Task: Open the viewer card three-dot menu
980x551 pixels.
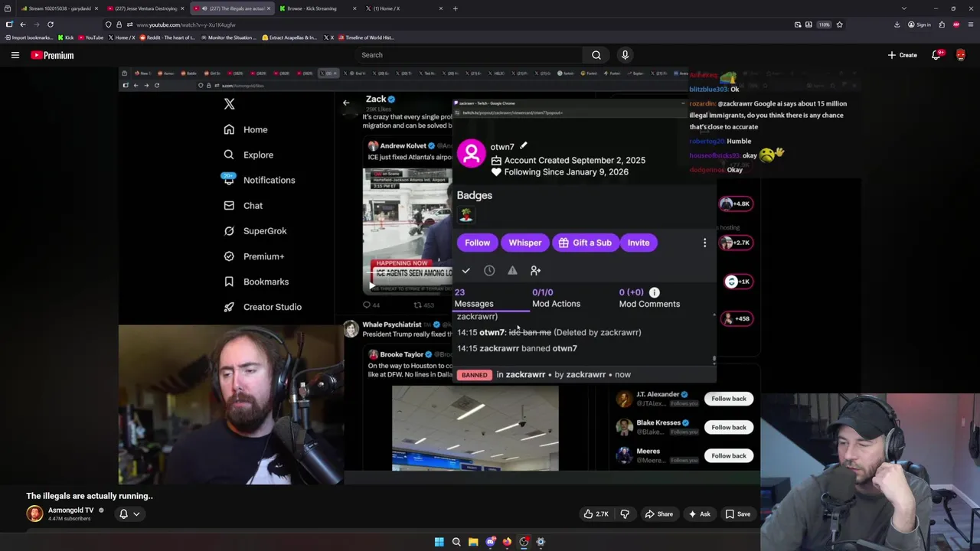Action: [704, 243]
